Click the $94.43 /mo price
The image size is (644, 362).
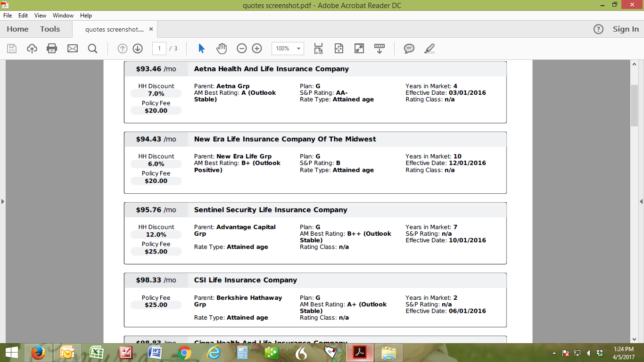[156, 139]
